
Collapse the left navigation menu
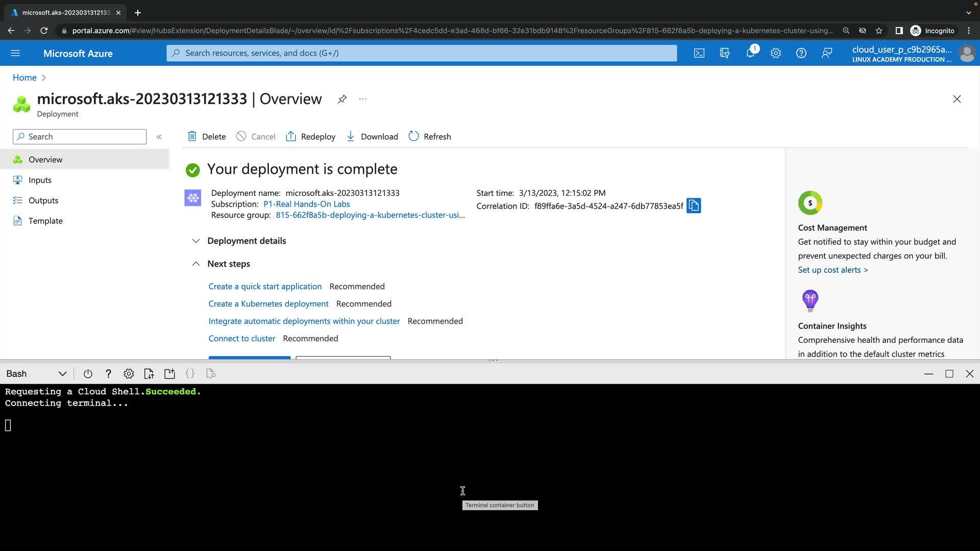pyautogui.click(x=159, y=137)
